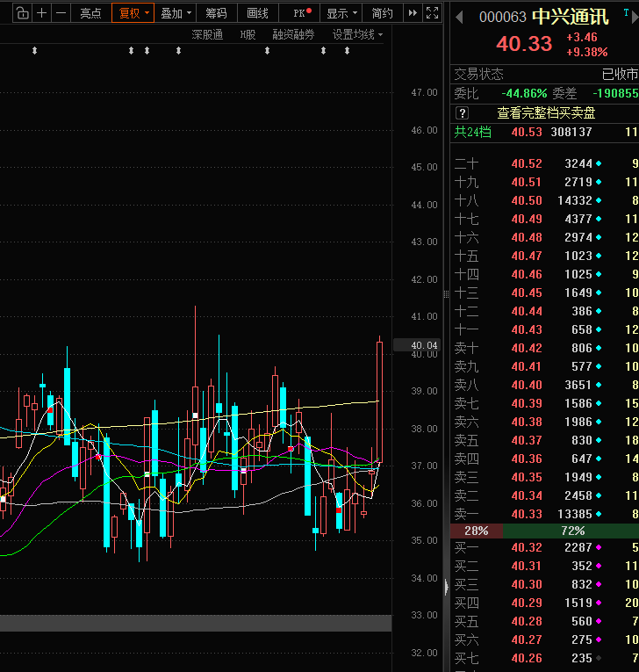Click the small collapse arrow on the panel edge
Screen dimensions: 639x672
446,587
